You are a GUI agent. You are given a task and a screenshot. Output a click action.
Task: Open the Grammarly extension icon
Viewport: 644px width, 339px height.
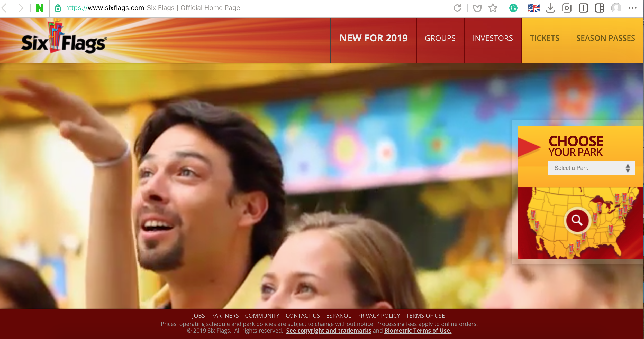513,8
